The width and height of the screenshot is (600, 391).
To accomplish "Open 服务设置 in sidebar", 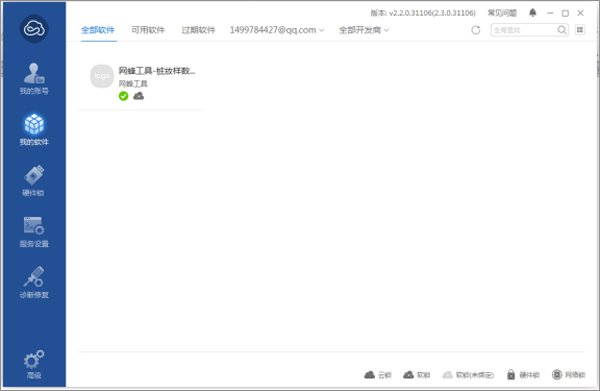I will (x=34, y=231).
